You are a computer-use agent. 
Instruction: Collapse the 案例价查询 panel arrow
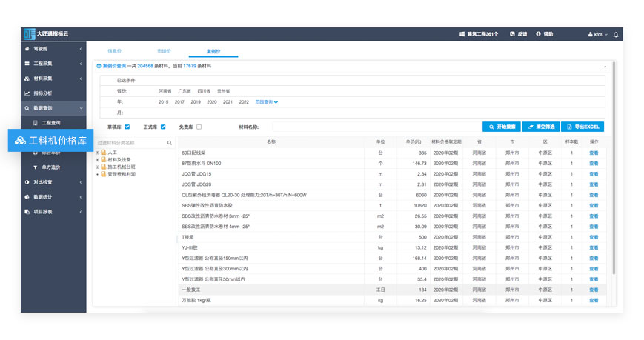tap(605, 67)
